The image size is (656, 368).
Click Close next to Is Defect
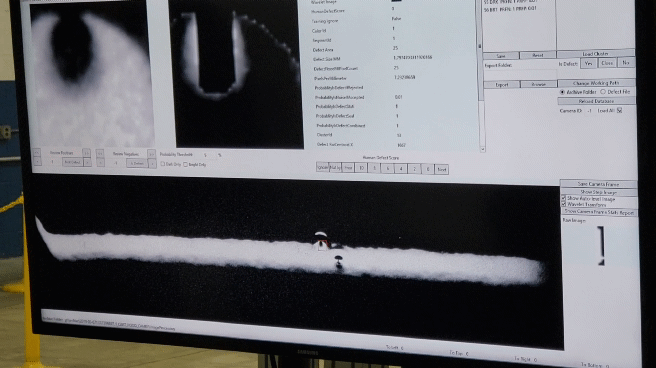coord(607,63)
